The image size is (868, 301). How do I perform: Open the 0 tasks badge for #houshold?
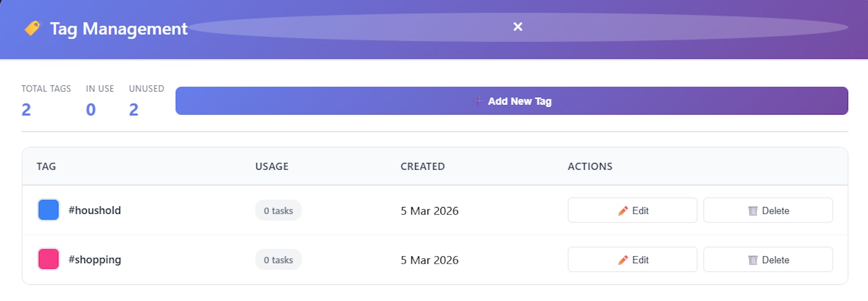tap(278, 211)
